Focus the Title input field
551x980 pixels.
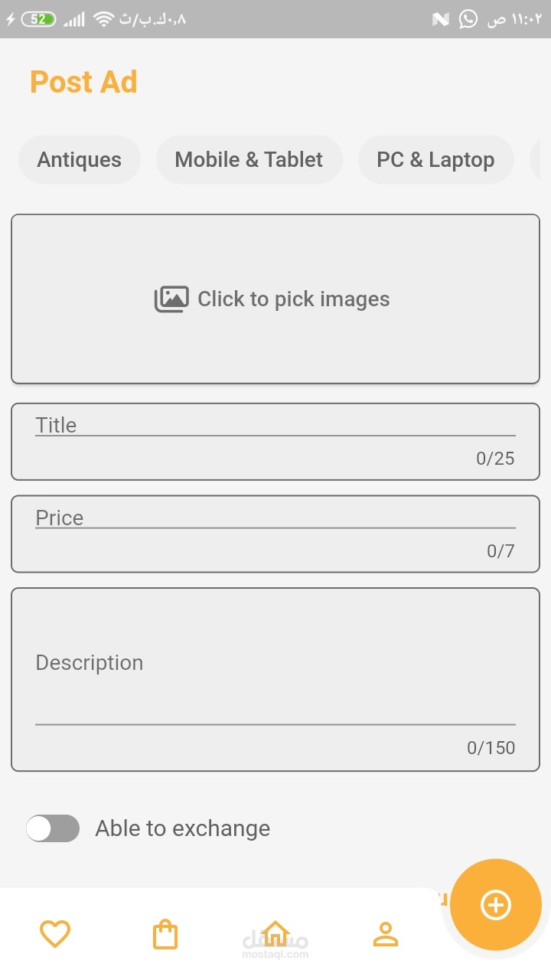pyautogui.click(x=275, y=442)
